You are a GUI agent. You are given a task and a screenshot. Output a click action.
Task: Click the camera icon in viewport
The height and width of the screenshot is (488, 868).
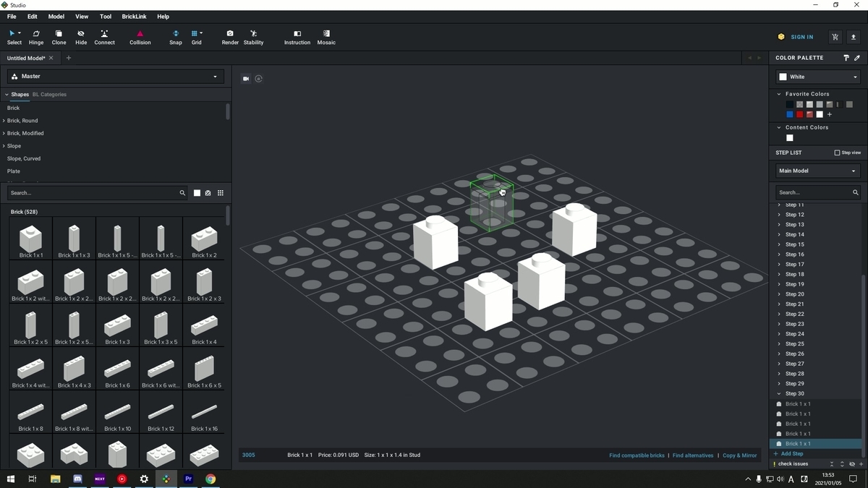246,79
